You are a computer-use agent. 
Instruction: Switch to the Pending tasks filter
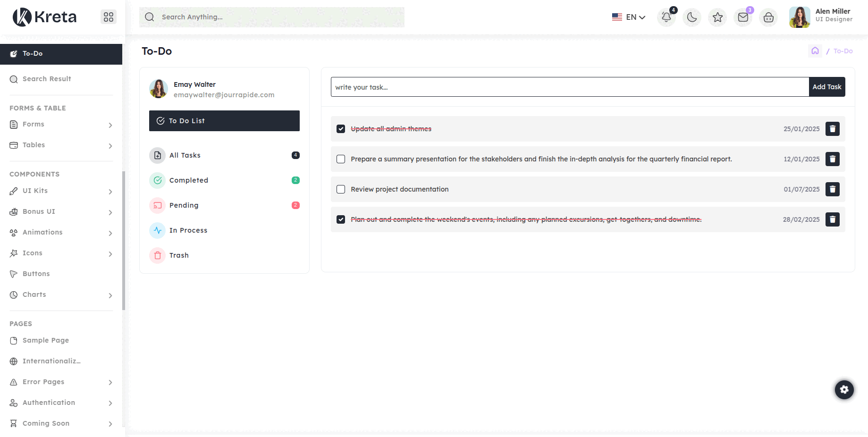tap(184, 205)
